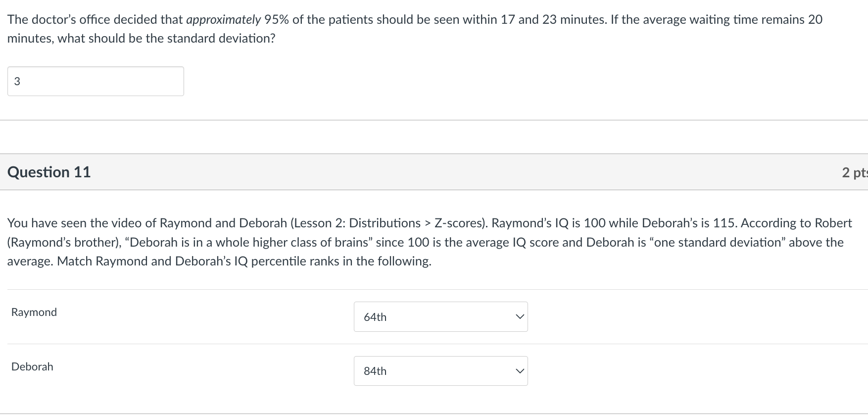Screen dimensions: 868x416
Task: Click the Deborah row label
Action: (32, 366)
